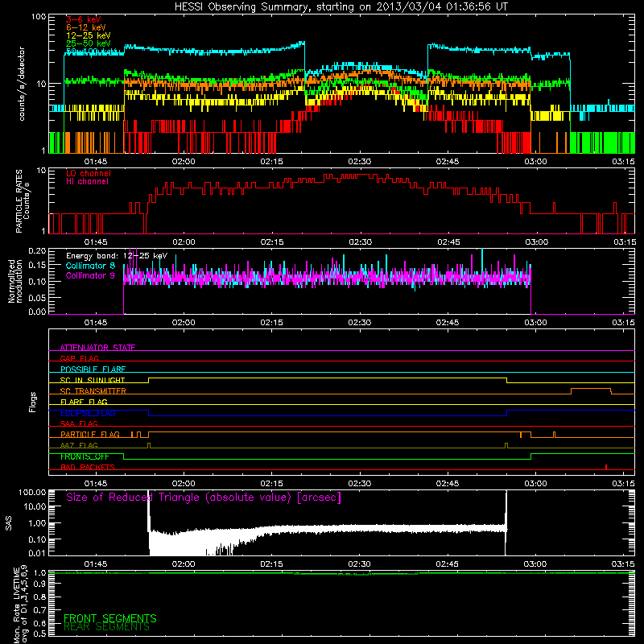644x644 pixels.
Task: Click '03:00' under the modulation panel
Action: click(535, 323)
